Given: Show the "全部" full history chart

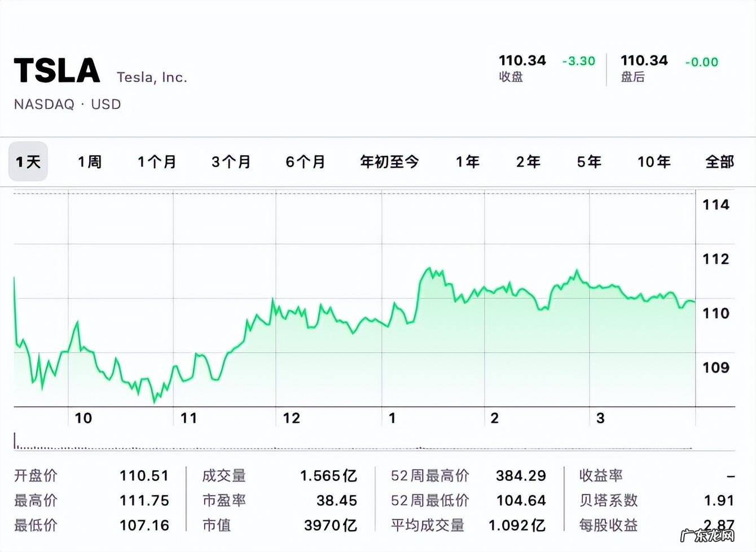Looking at the screenshot, I should pyautogui.click(x=719, y=161).
